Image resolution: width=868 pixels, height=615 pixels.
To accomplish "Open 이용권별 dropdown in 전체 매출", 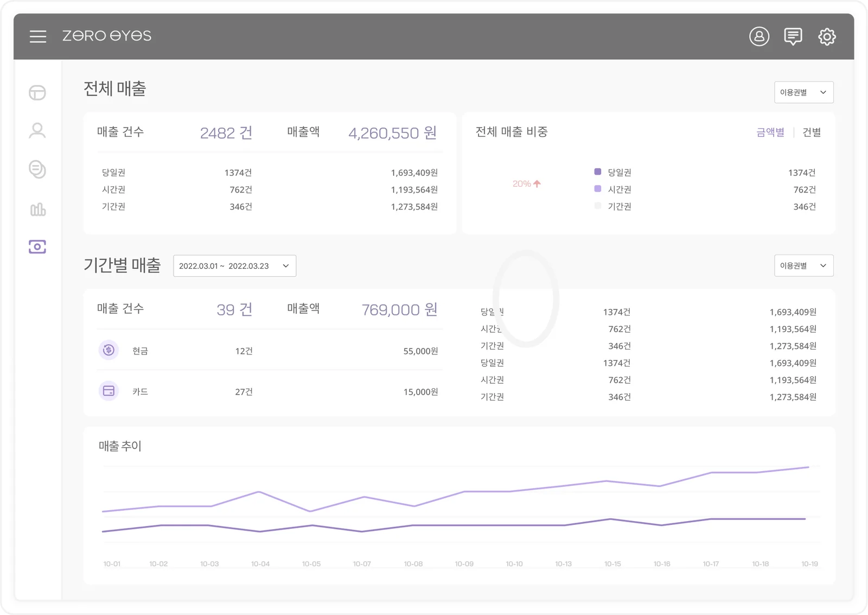I will (x=803, y=92).
